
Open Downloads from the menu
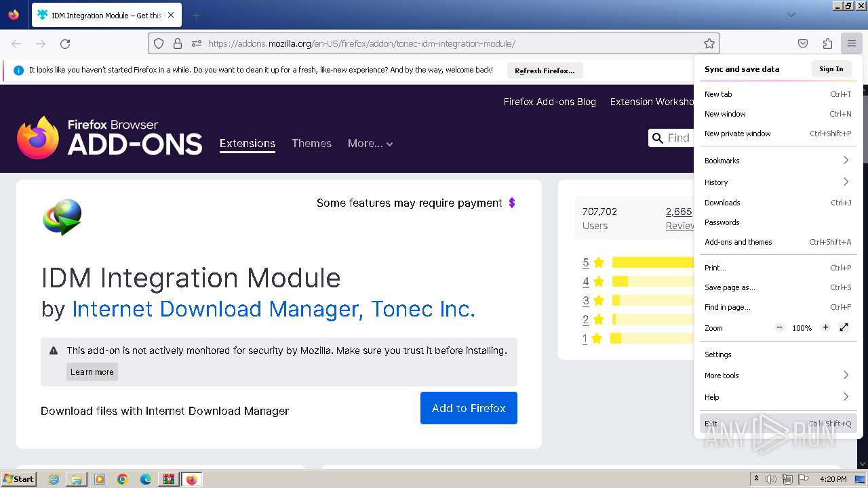[x=778, y=203]
